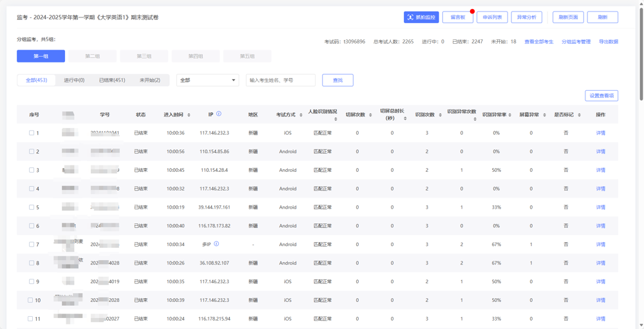Viewport: 644px width, 329px height.
Task: Select the 第一组 group tab
Action: click(x=41, y=56)
